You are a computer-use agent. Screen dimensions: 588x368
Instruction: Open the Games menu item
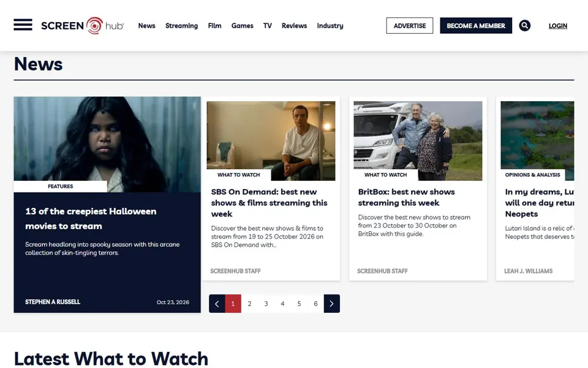tap(243, 26)
